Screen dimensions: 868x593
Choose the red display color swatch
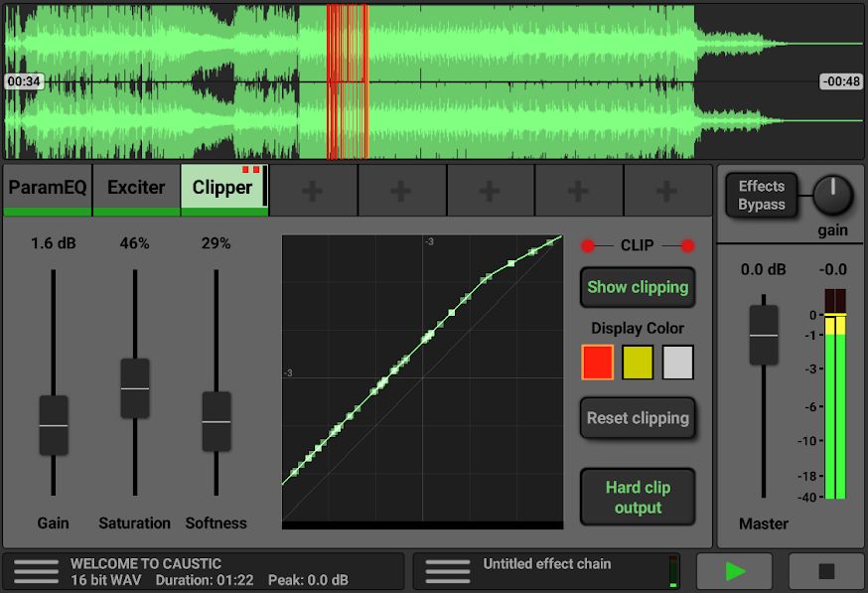pos(597,363)
